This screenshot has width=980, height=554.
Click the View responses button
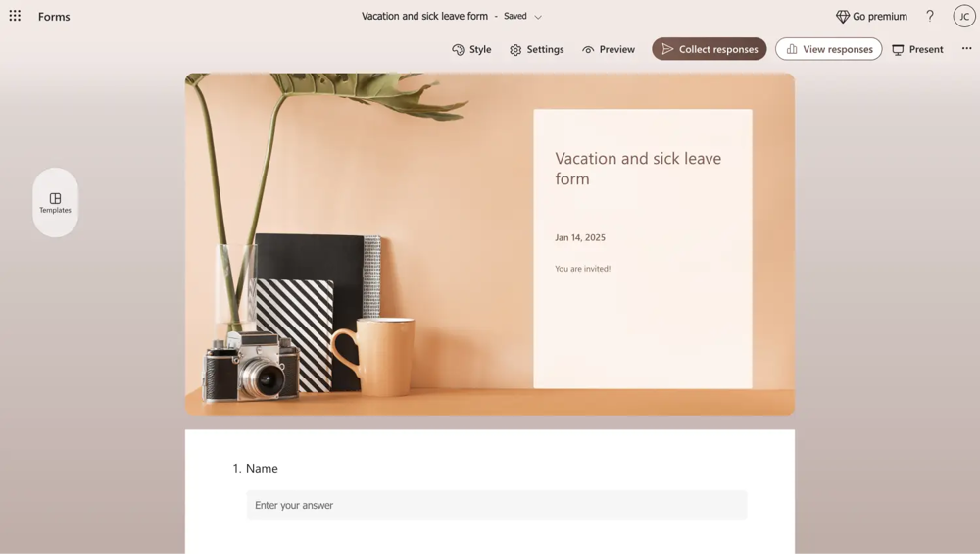829,49
